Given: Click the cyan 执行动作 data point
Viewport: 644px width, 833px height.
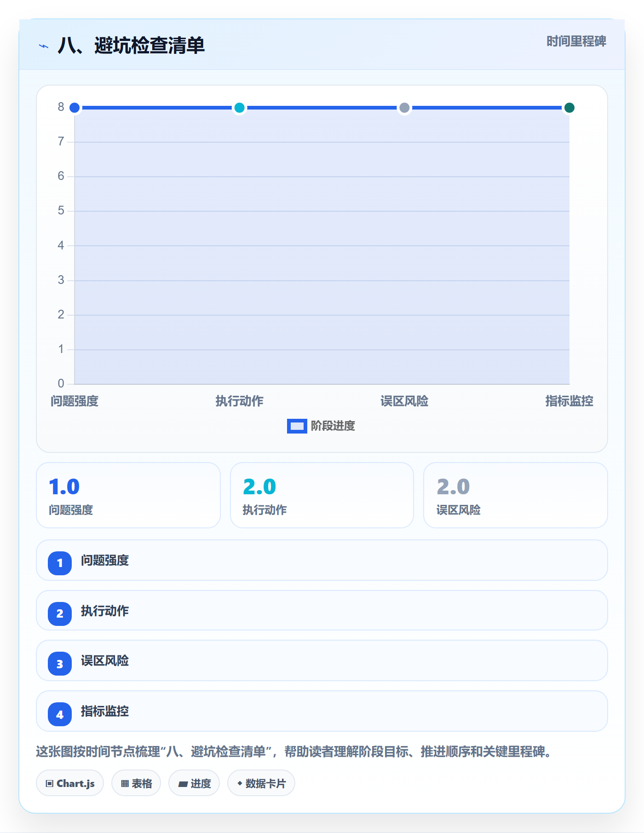Looking at the screenshot, I should [239, 108].
